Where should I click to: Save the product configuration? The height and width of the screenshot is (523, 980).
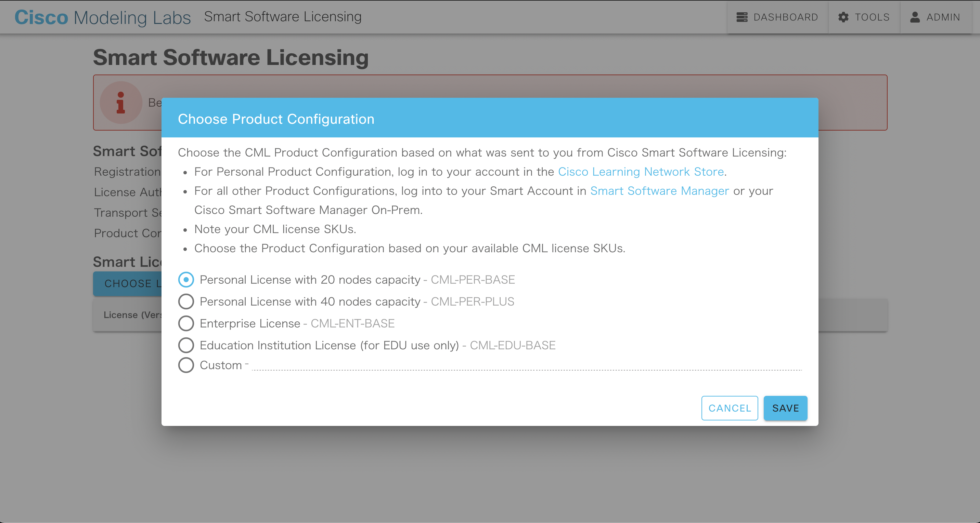click(785, 408)
